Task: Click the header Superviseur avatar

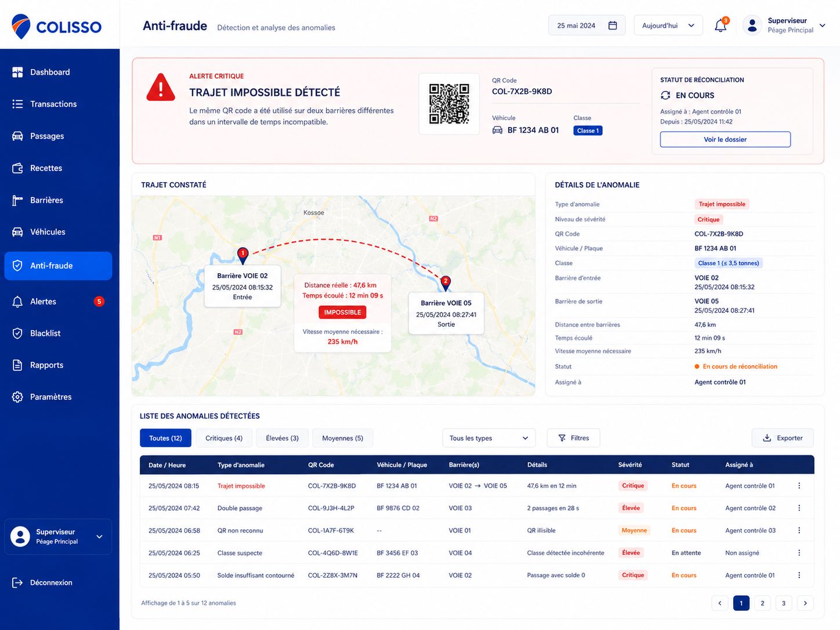Action: click(752, 26)
